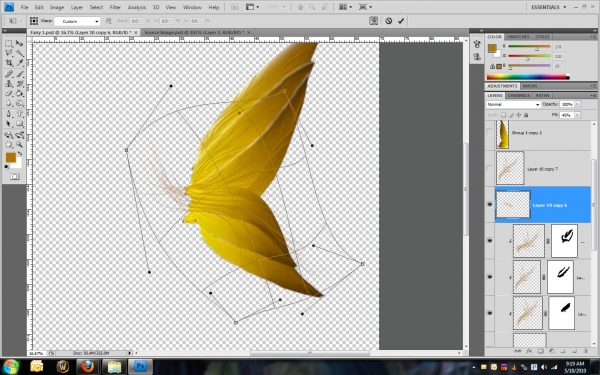600x375 pixels.
Task: Select the Eraser tool
Action: point(8,93)
